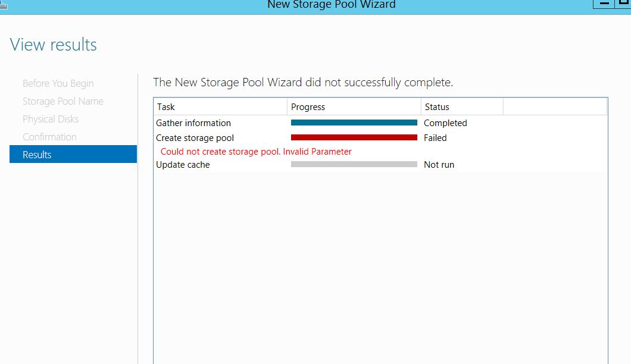Click the wizard icon in title bar
The image size is (631, 364).
[4, 4]
